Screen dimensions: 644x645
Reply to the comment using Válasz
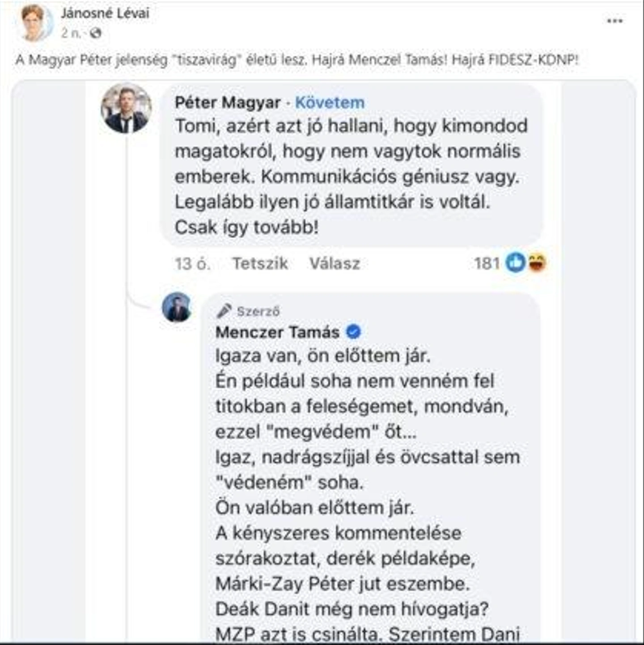pyautogui.click(x=335, y=263)
